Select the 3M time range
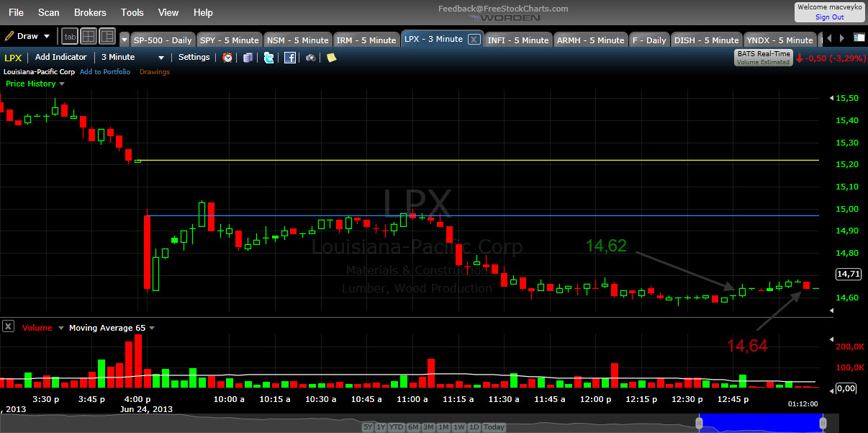 (x=428, y=427)
